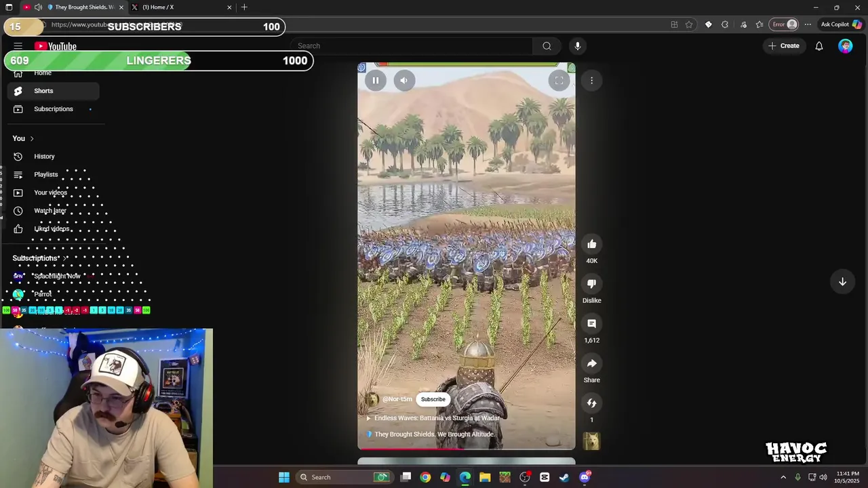The image size is (868, 488).
Task: Open YouTube notifications bell
Action: tap(819, 46)
